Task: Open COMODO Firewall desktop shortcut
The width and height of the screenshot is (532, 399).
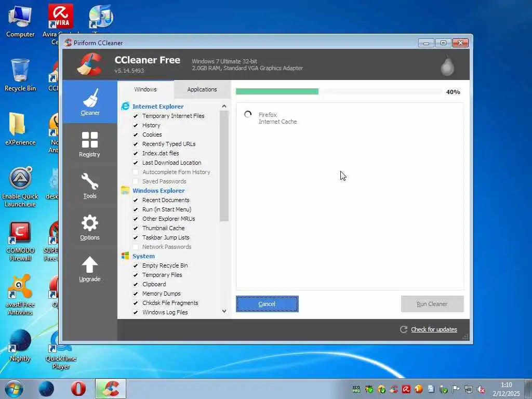Action: pyautogui.click(x=20, y=241)
